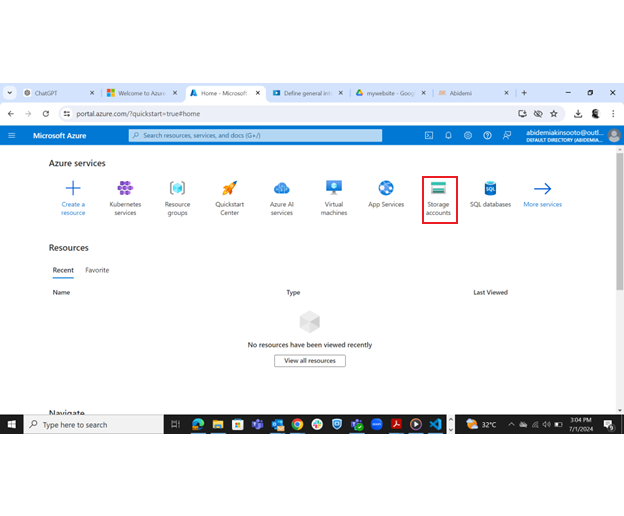Switch to the mywebsite Google tab
Image resolution: width=624 pixels, height=516 pixels.
tap(390, 93)
